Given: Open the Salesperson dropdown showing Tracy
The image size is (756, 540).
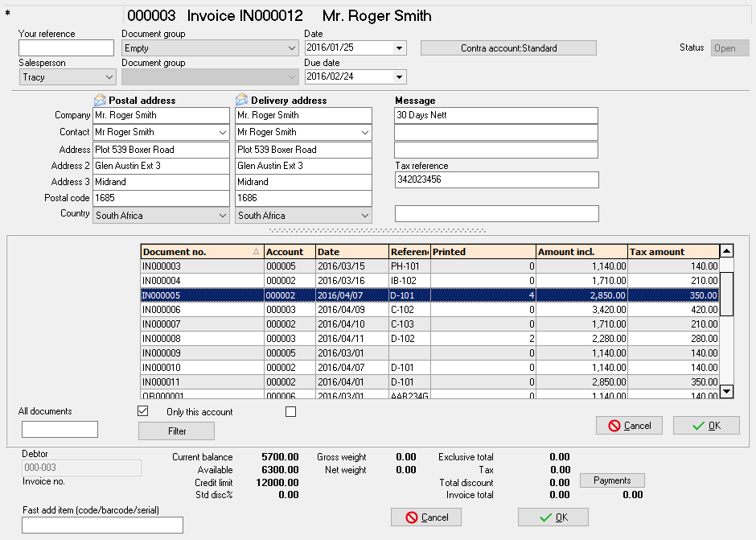Looking at the screenshot, I should click(x=109, y=77).
